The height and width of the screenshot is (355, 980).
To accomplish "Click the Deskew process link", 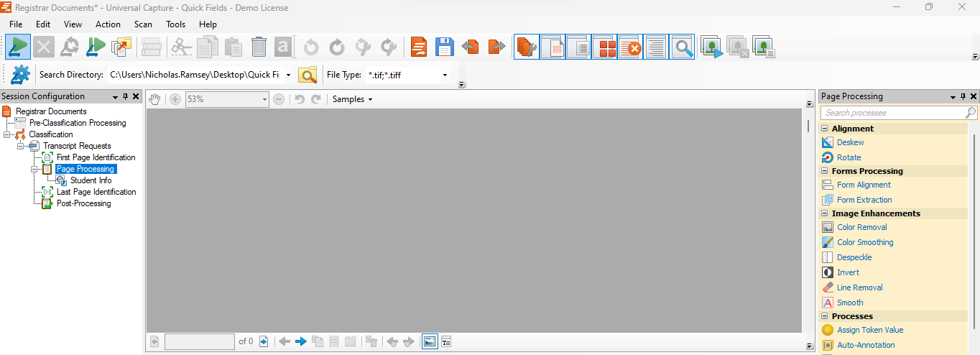I will 851,142.
